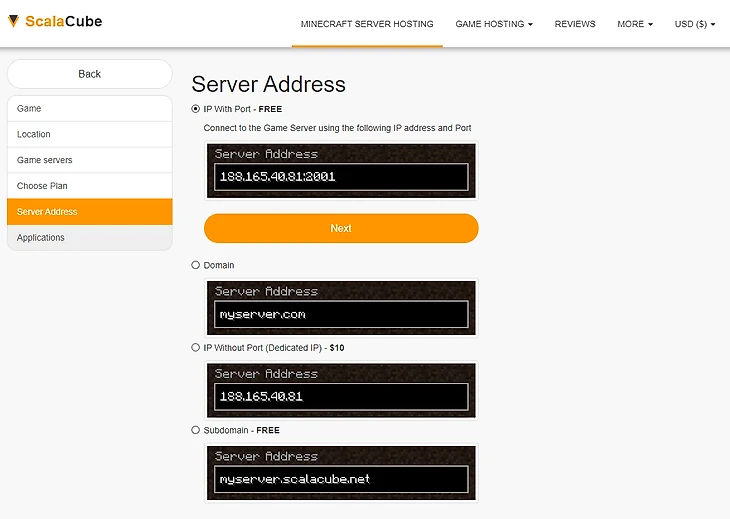This screenshot has height=519, width=730.
Task: Open the Reviews page
Action: [x=575, y=24]
